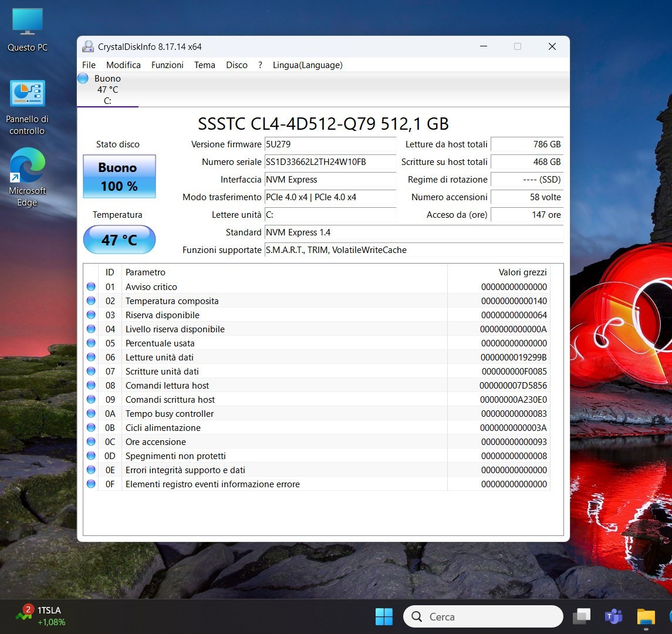This screenshot has width=672, height=634.
Task: Open the Lingua(Language) menu
Action: click(x=308, y=65)
